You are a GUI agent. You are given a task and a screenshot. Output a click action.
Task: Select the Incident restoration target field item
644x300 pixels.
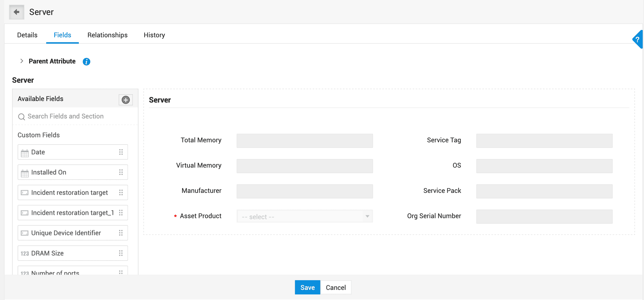[69, 193]
